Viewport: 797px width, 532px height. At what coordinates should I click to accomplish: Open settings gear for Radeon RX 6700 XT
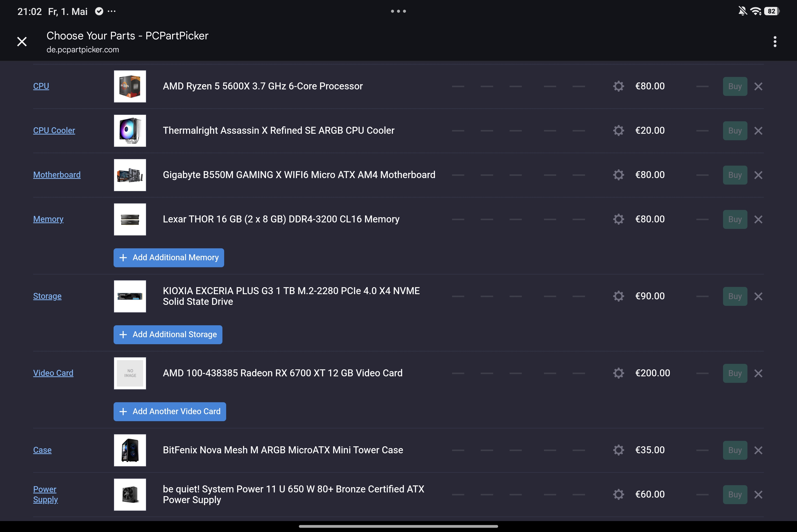pos(618,373)
